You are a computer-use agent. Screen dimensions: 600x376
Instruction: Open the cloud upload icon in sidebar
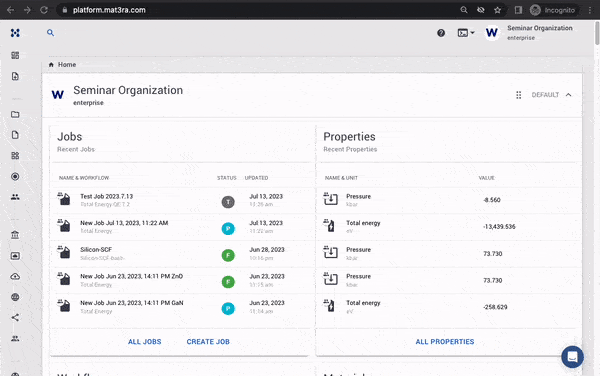point(15,276)
